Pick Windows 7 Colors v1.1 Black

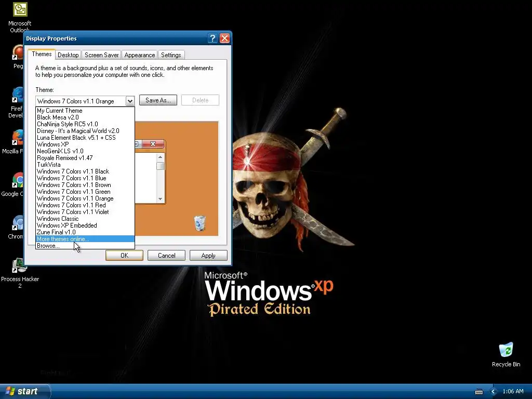pyautogui.click(x=85, y=171)
